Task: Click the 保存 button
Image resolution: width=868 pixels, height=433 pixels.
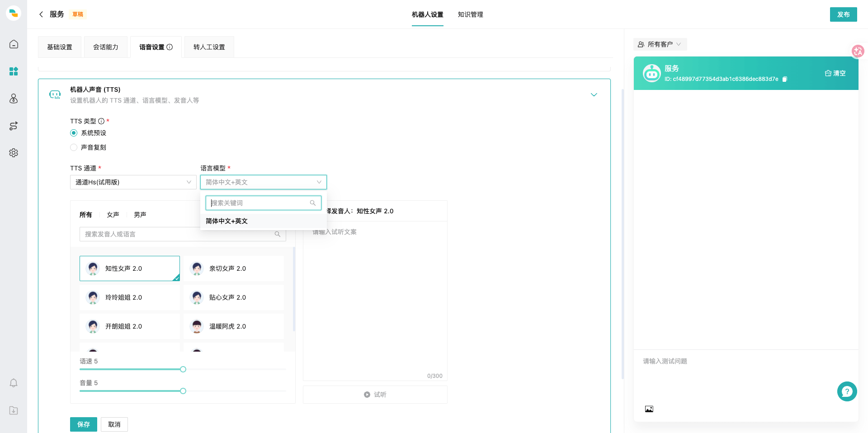Action: [x=84, y=424]
